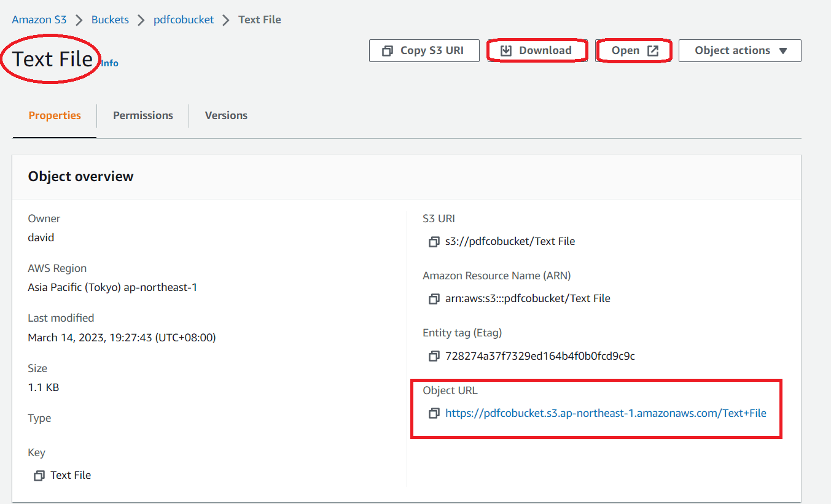
Task: Copy the Object URL with its copy icon
Action: [434, 413]
